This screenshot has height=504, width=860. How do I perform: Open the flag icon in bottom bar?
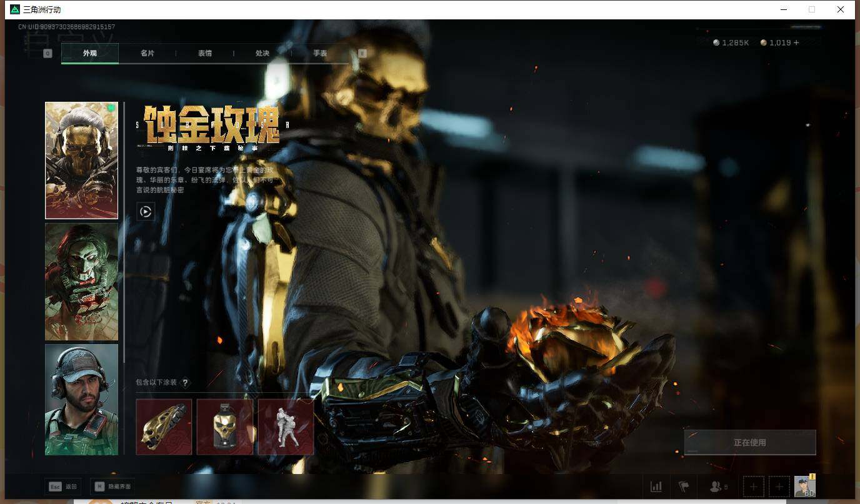coord(684,487)
